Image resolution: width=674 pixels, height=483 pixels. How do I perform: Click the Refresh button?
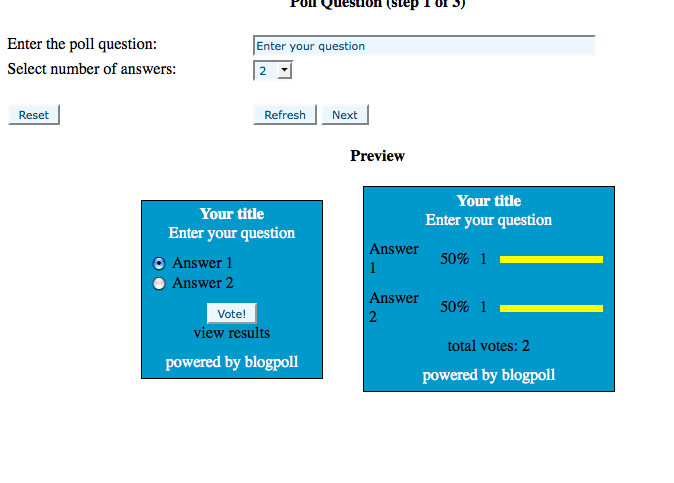click(x=285, y=115)
